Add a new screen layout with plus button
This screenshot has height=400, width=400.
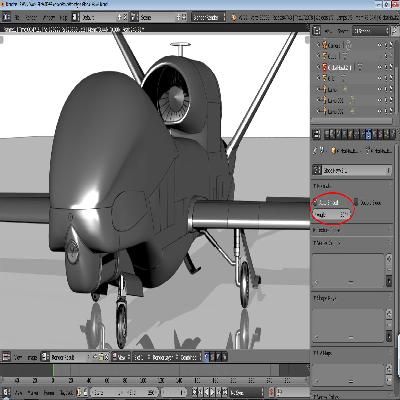point(119,17)
